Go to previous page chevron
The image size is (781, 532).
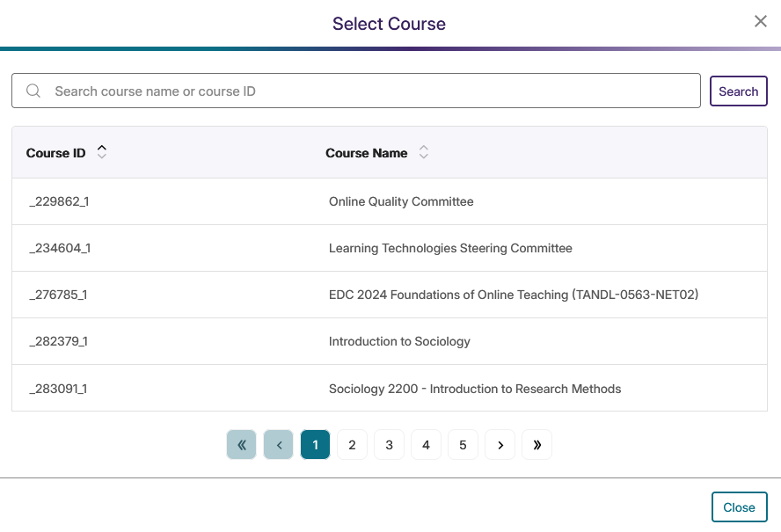279,444
